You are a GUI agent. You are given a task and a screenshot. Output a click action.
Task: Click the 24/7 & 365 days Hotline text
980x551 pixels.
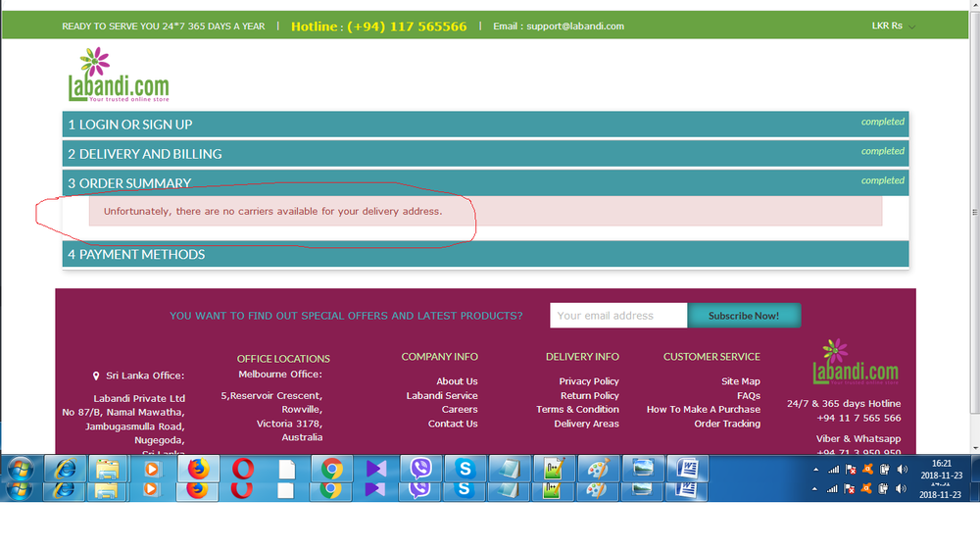(x=844, y=403)
